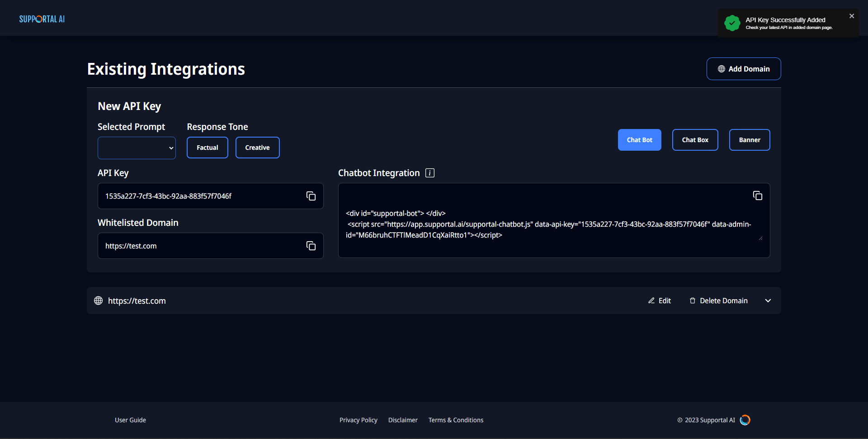Image resolution: width=868 pixels, height=439 pixels.
Task: Open the Chatbot Integration info icon
Action: point(430,173)
